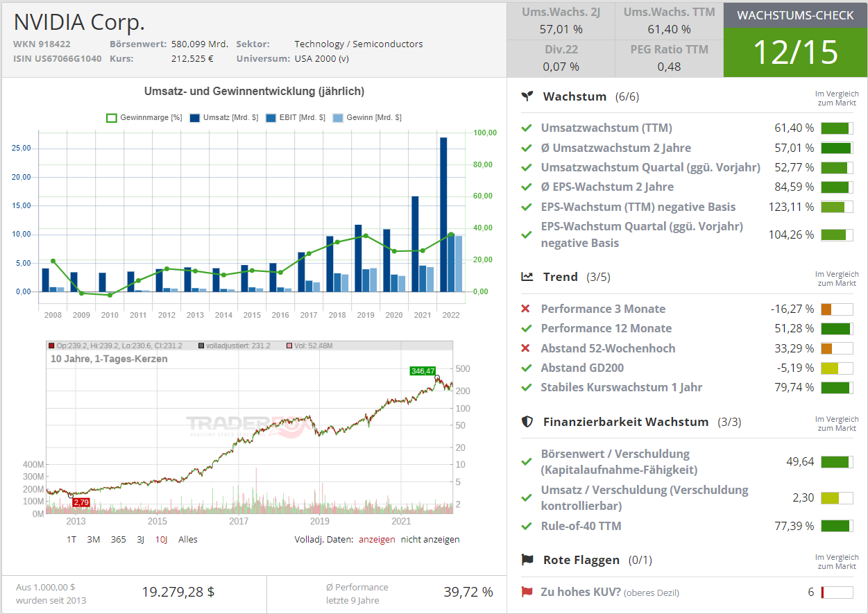This screenshot has height=614, width=868.
Task: Click the 39,72 % average performance value
Action: [468, 592]
